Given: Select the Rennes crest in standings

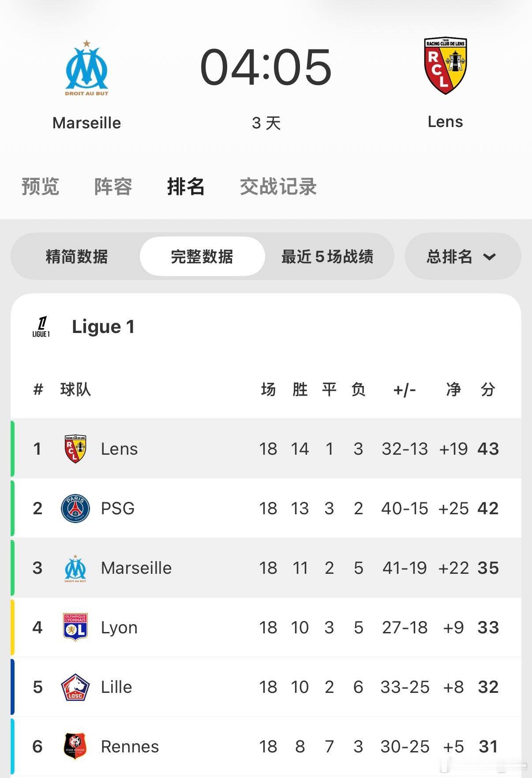Looking at the screenshot, I should coord(75,746).
